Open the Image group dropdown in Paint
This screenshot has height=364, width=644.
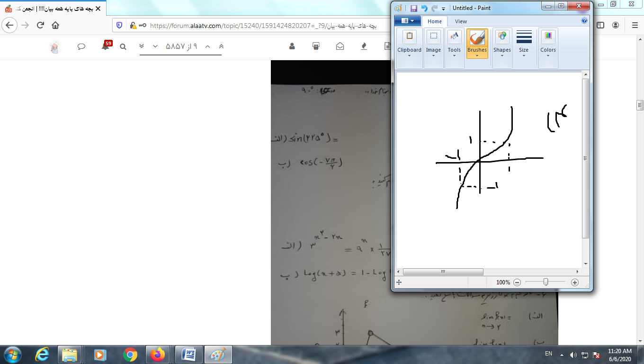pos(433,48)
